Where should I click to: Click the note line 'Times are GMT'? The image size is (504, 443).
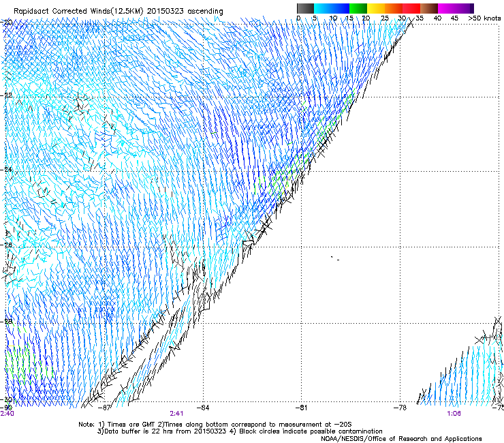131,425
